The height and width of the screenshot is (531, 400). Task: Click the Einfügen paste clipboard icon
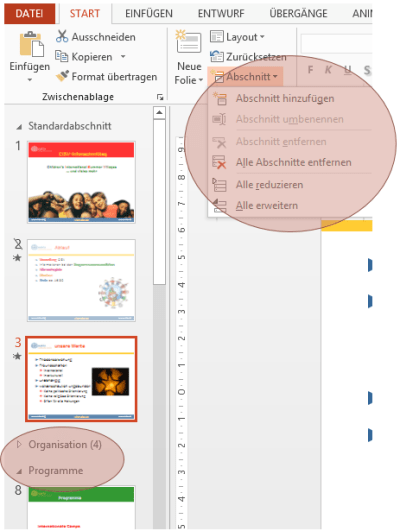[x=31, y=44]
